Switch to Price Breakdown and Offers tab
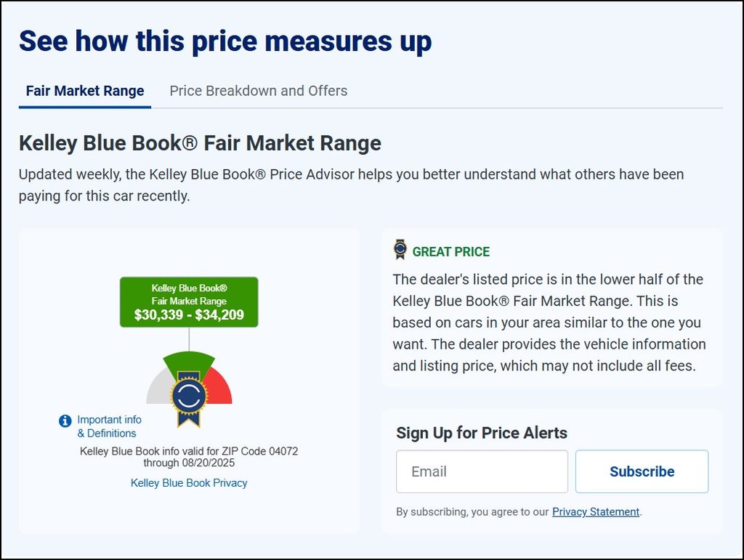Viewport: 744px width, 560px height. 259,91
